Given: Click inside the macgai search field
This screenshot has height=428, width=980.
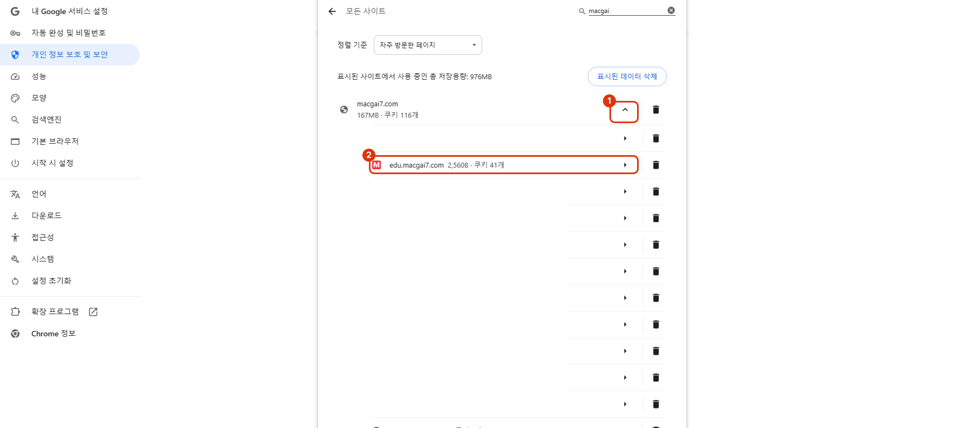Looking at the screenshot, I should pyautogui.click(x=626, y=11).
